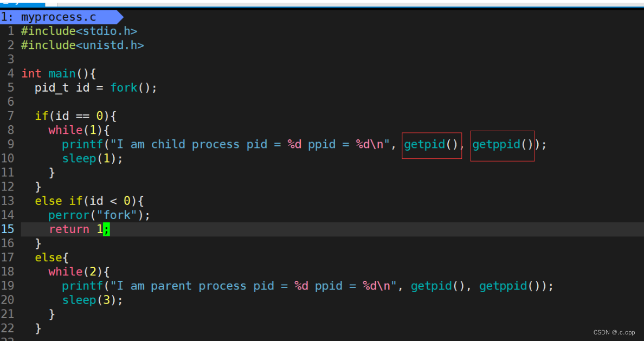Select the myprocess.c buffer tab
Image resolution: width=644 pixels, height=341 pixels.
(61, 17)
